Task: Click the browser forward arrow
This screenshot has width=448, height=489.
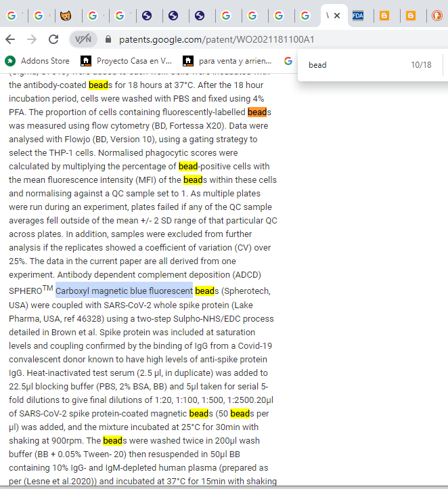Action: click(32, 39)
